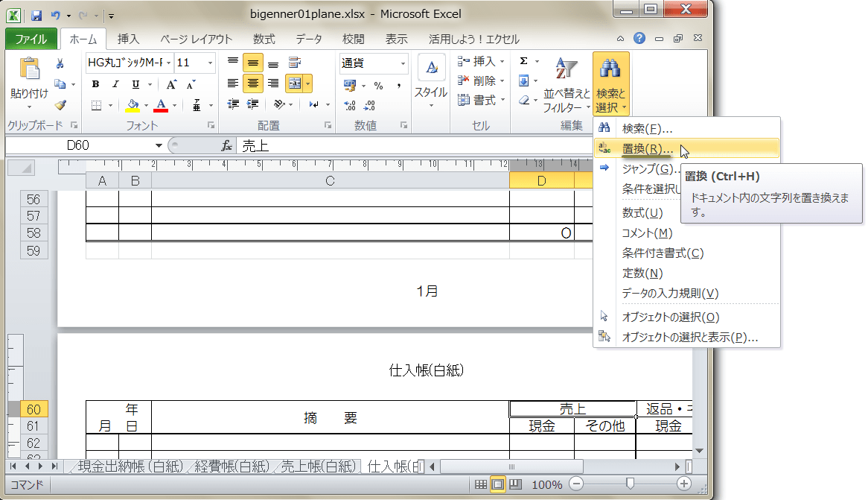
Task: Switch to Page Break Preview in status bar
Action: (x=515, y=484)
